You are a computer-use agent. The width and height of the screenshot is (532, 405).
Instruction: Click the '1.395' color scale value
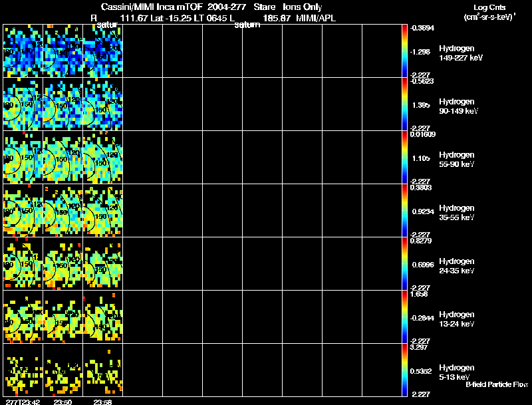point(421,105)
